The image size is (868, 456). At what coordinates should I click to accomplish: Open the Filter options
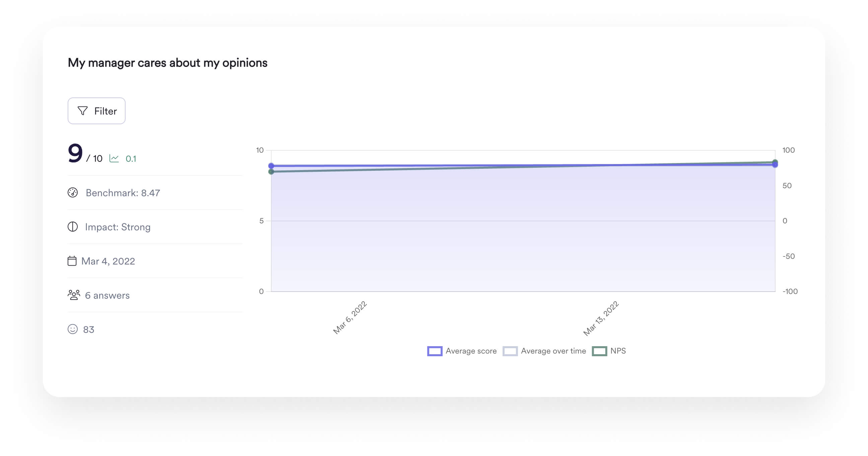pos(96,111)
